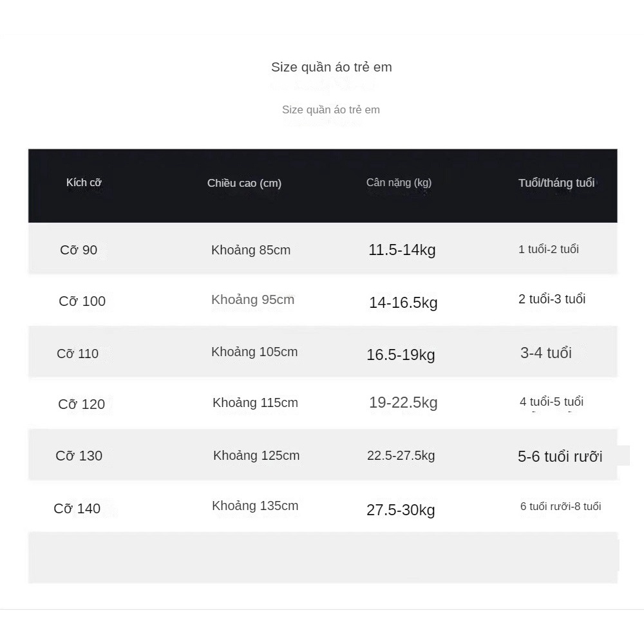This screenshot has height=644, width=644.
Task: Click the "Khoảng 105cm" height value
Action: pos(254,352)
